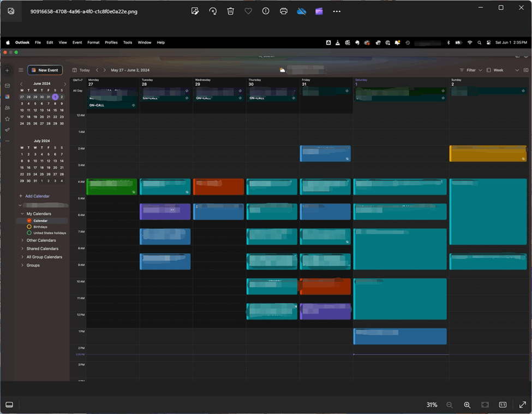This screenshot has width=532, height=414.
Task: Delete the image using the trash icon
Action: click(230, 11)
